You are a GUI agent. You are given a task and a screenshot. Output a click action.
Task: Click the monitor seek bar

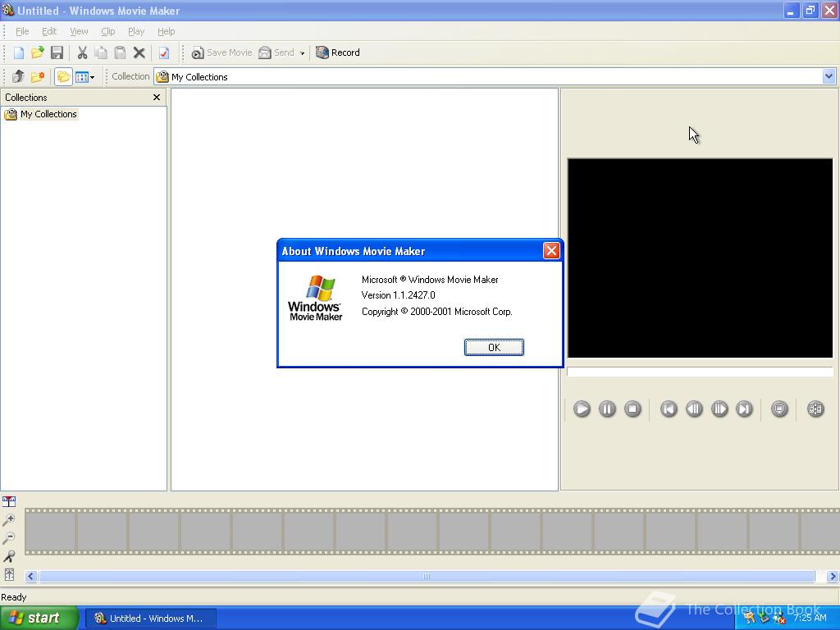pos(700,372)
